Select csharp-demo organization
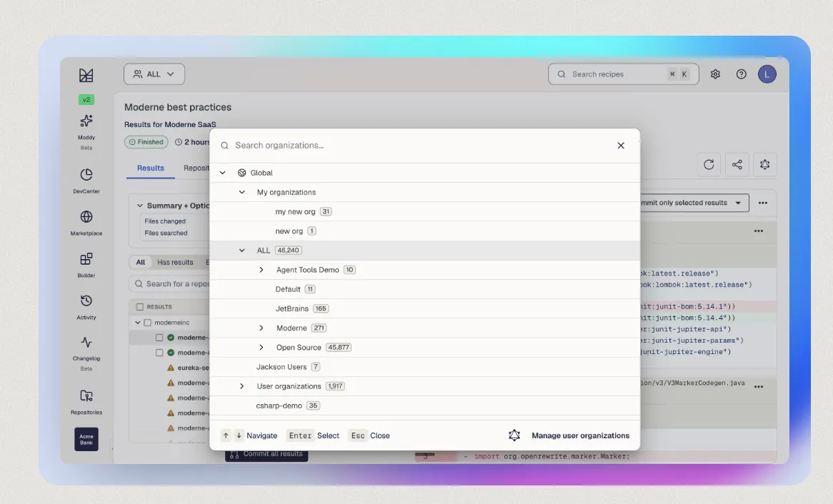The height and width of the screenshot is (504, 833). click(x=424, y=405)
